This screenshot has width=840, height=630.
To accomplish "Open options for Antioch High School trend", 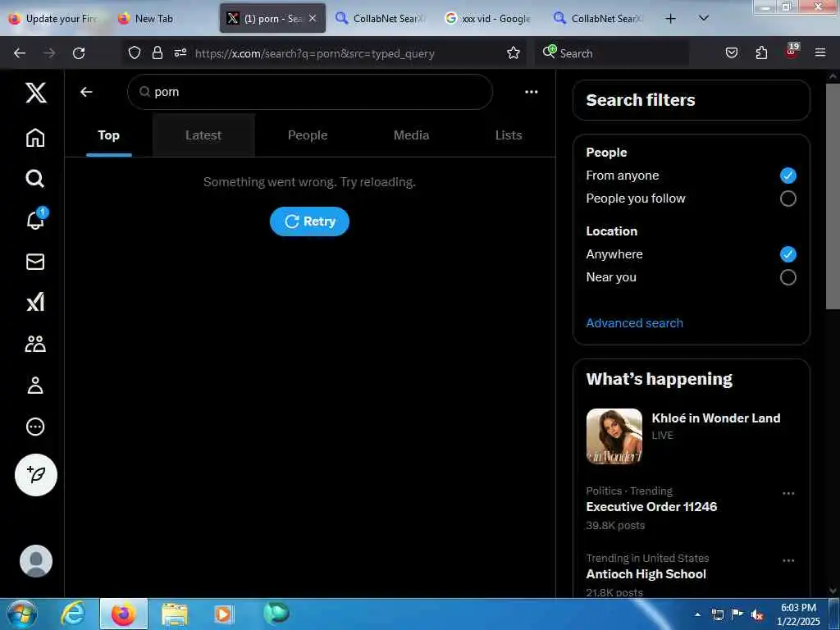I will [788, 560].
